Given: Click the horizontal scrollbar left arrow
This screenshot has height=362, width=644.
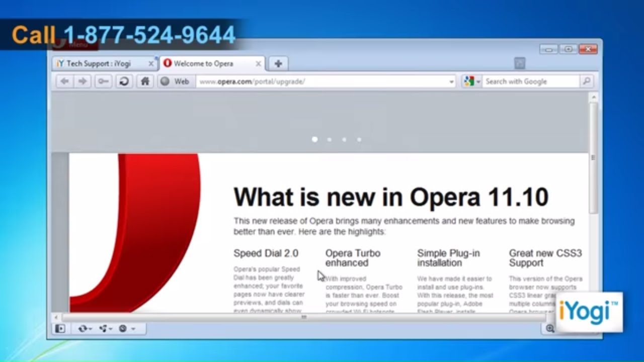Looking at the screenshot, I should point(56,317).
